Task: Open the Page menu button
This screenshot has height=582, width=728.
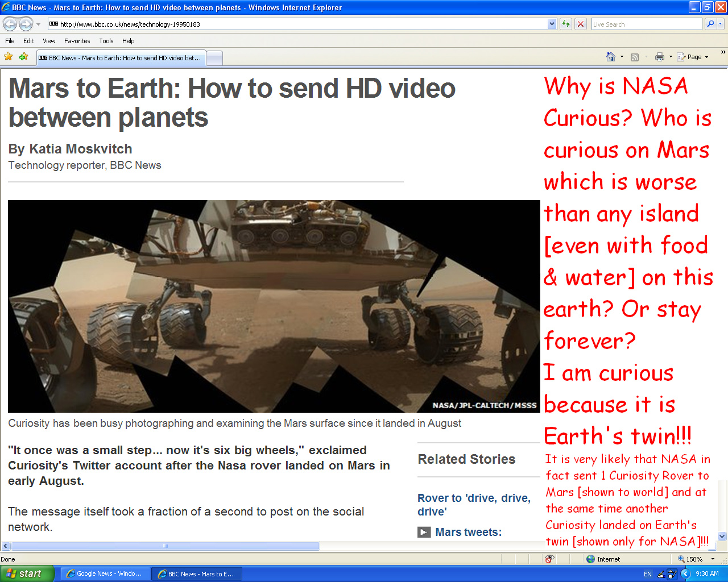Action: pos(693,57)
